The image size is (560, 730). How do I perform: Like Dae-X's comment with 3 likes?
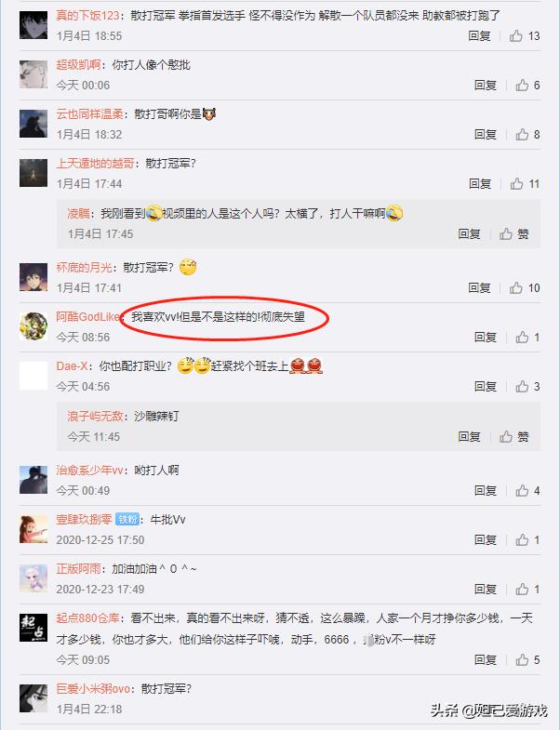coord(527,387)
